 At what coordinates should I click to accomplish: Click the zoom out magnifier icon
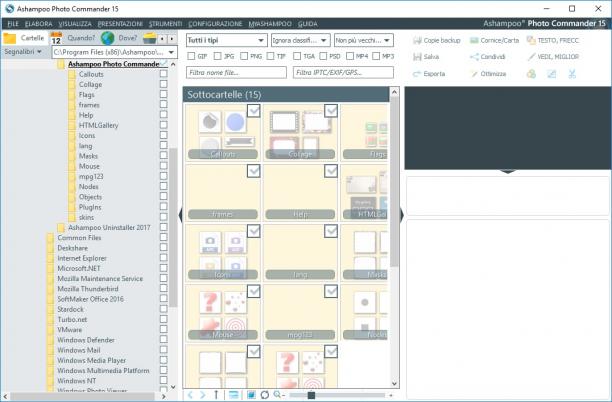click(x=278, y=395)
